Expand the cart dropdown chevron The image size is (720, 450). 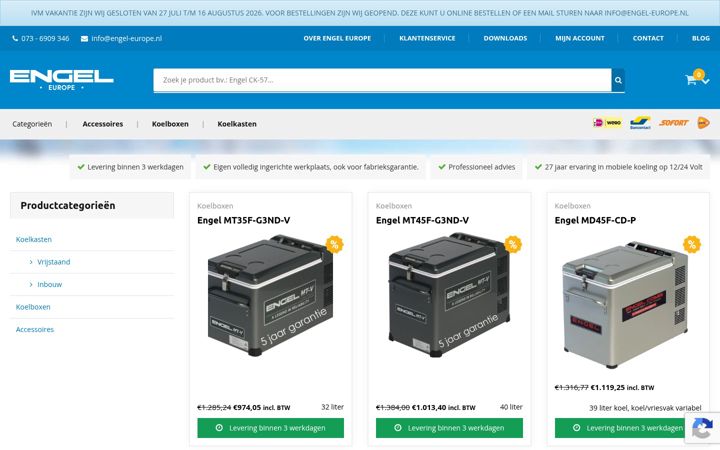click(x=706, y=81)
